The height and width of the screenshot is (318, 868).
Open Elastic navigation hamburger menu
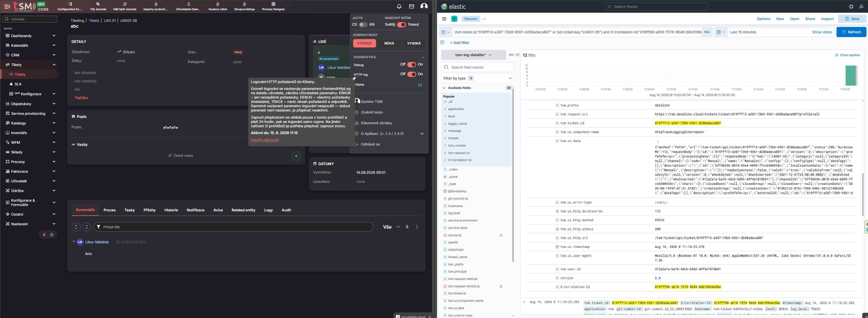coord(444,19)
